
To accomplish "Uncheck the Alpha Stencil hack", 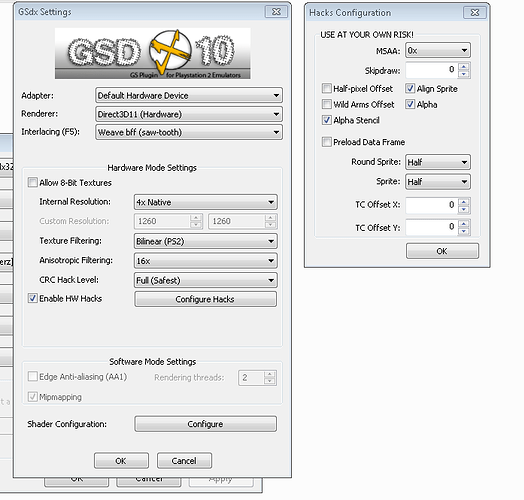I will (326, 120).
